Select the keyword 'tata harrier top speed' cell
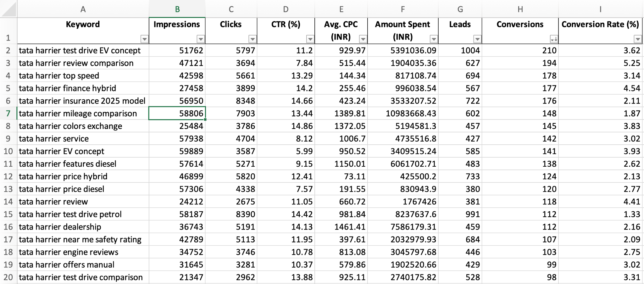Image resolution: width=644 pixels, height=284 pixels. pos(83,75)
